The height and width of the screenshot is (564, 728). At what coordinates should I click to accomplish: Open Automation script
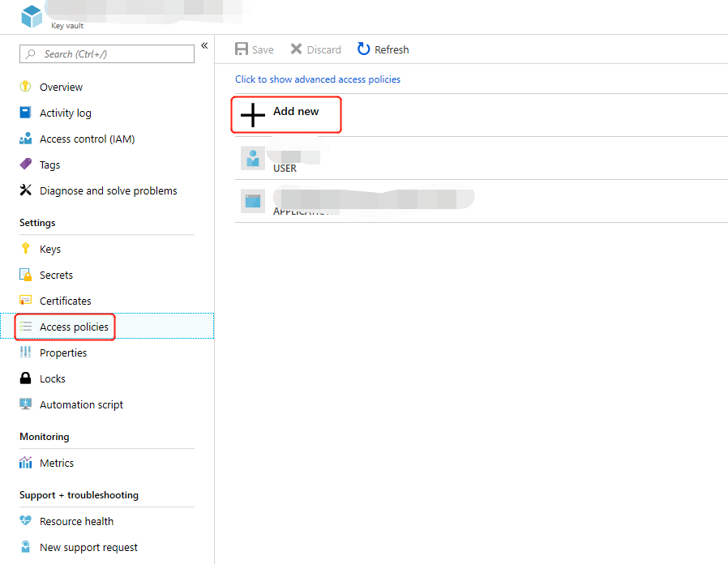(81, 405)
